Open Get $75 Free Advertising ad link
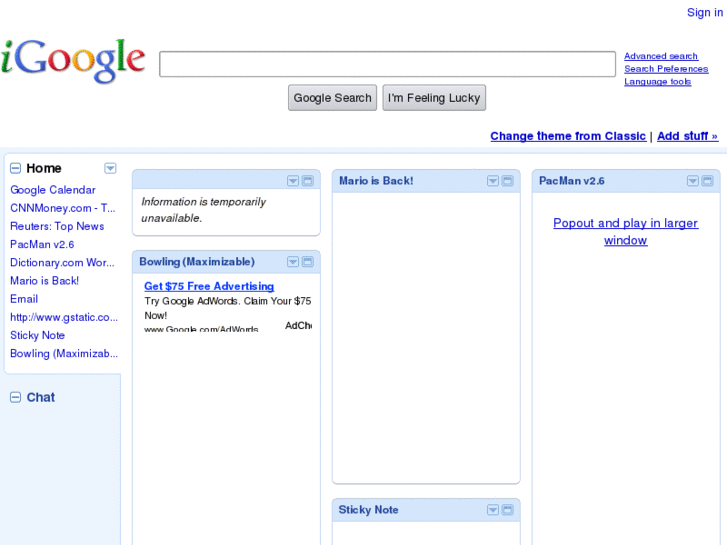This screenshot has width=727, height=545. (209, 286)
